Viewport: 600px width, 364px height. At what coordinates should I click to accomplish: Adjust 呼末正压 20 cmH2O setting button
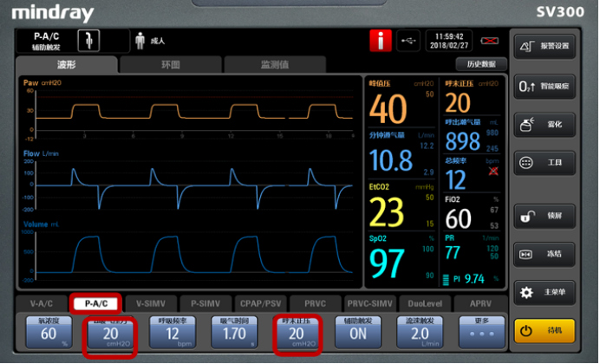297,332
